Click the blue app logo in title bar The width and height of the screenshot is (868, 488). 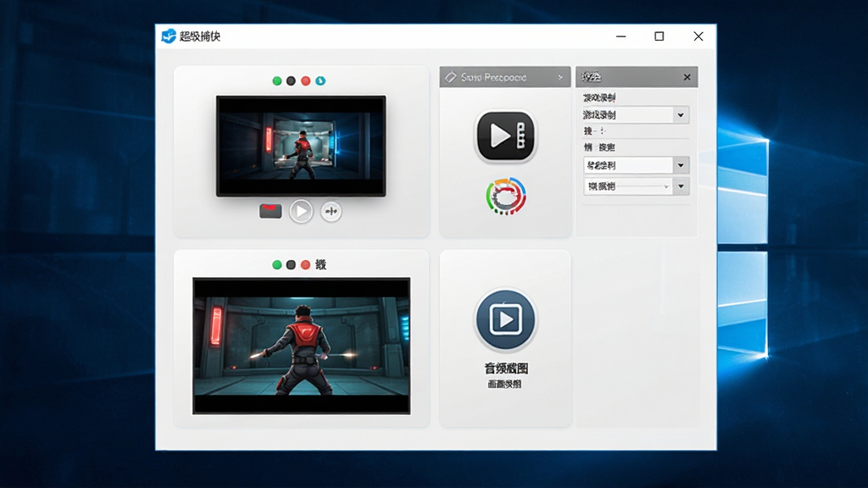pos(169,36)
